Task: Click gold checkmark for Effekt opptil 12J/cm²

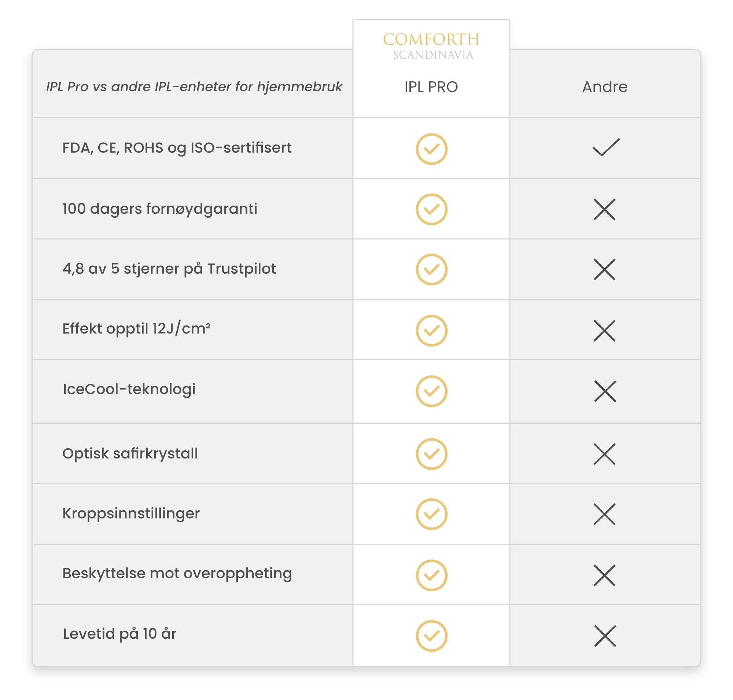Action: point(431,331)
